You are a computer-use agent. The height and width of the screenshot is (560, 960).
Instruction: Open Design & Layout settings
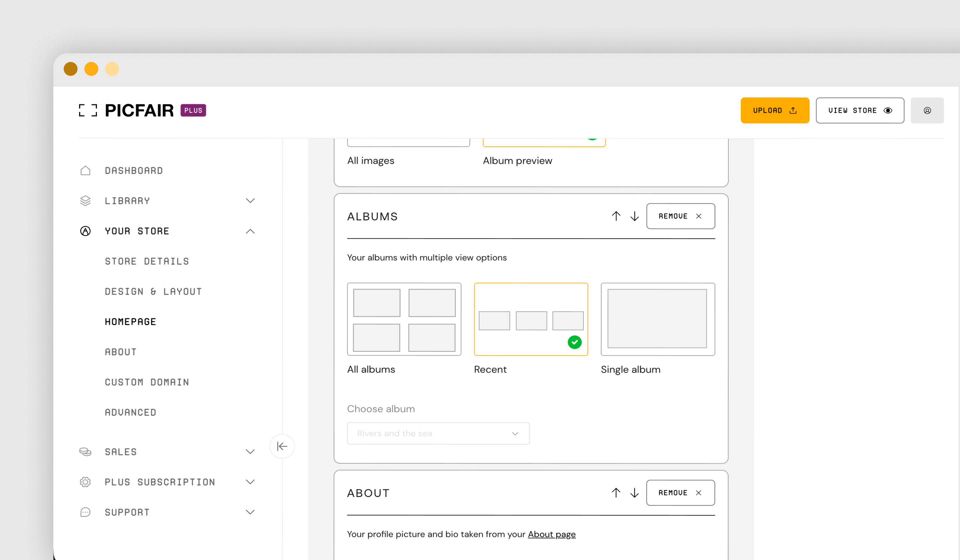(153, 291)
